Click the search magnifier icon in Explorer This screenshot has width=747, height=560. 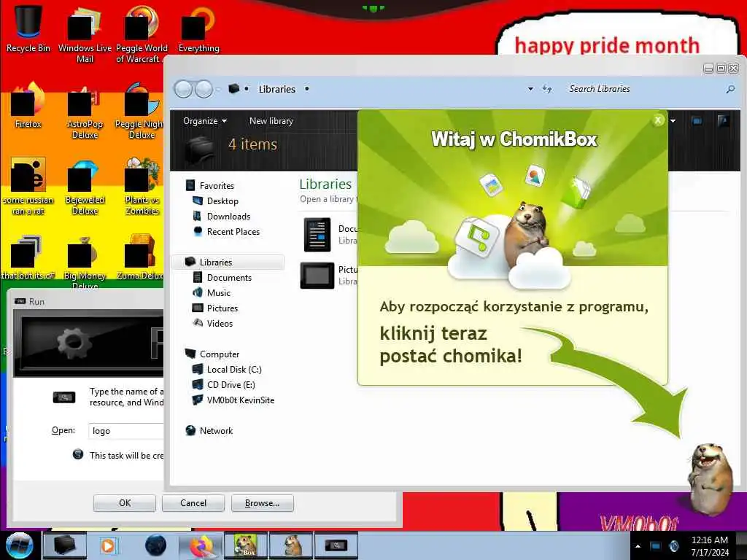coord(729,89)
